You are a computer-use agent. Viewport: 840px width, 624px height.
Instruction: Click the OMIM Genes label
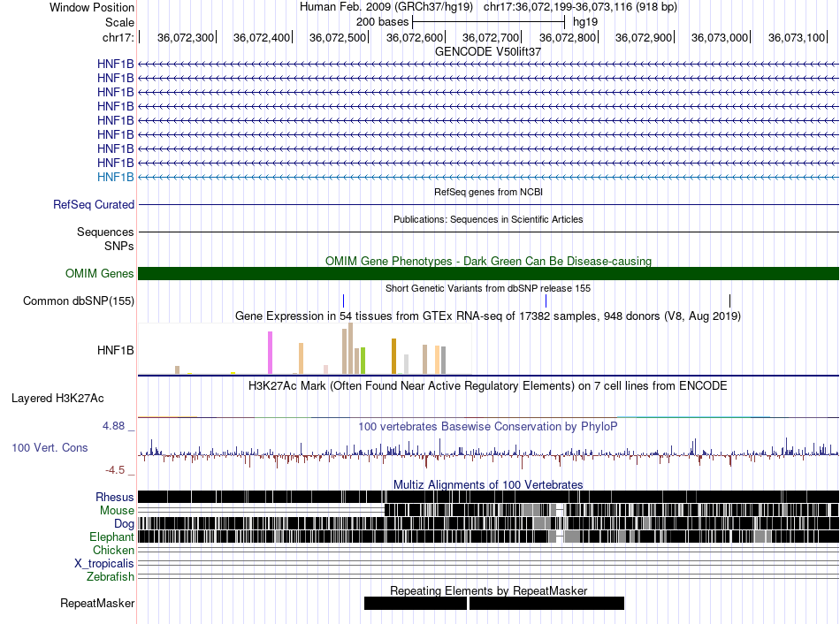(99, 274)
